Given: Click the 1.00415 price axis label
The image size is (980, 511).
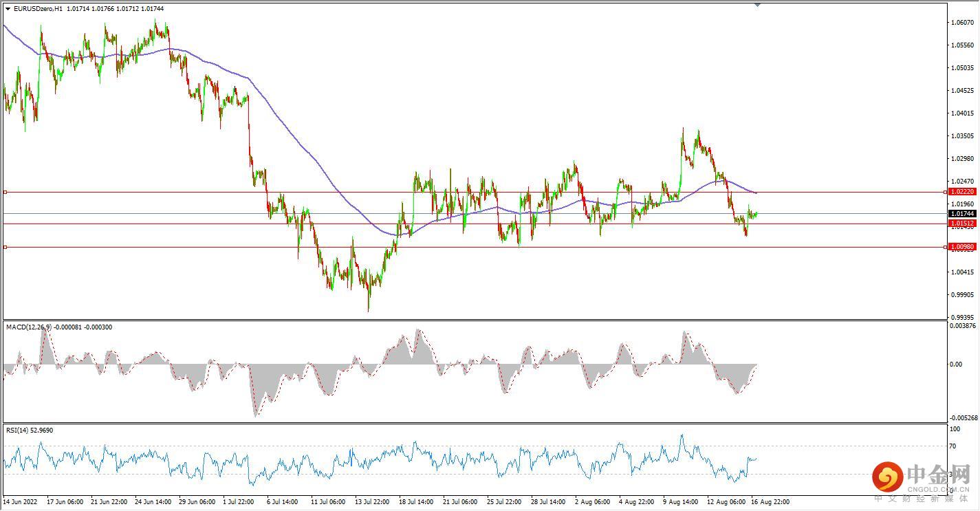Looking at the screenshot, I should point(961,272).
